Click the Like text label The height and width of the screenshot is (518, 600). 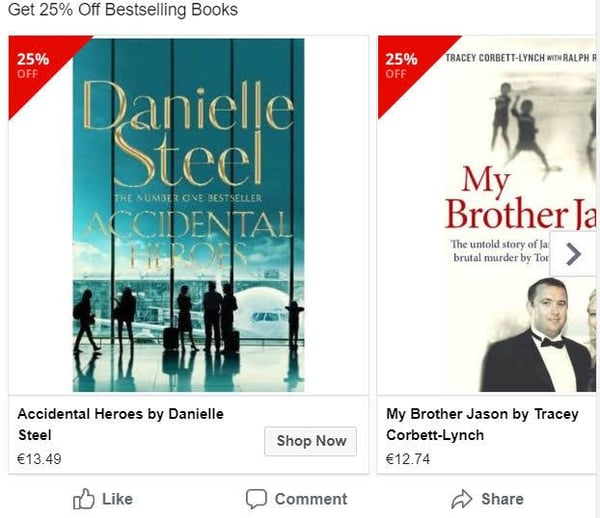point(117,499)
